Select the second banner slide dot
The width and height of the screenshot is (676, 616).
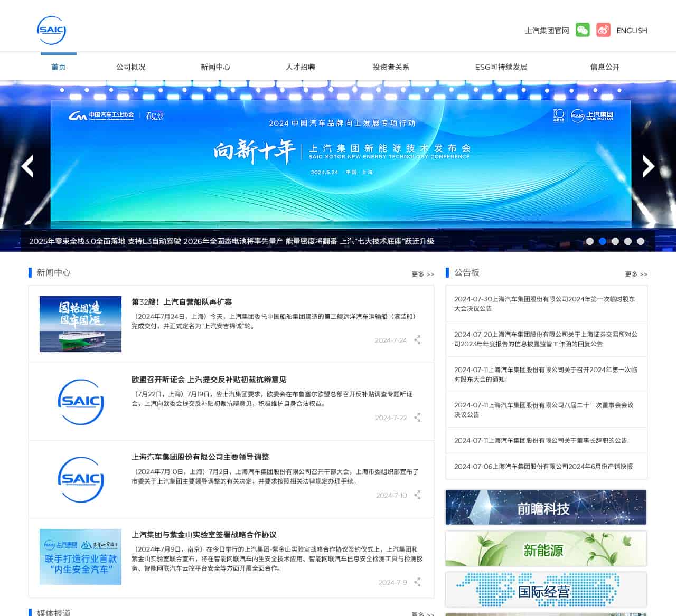tap(603, 241)
